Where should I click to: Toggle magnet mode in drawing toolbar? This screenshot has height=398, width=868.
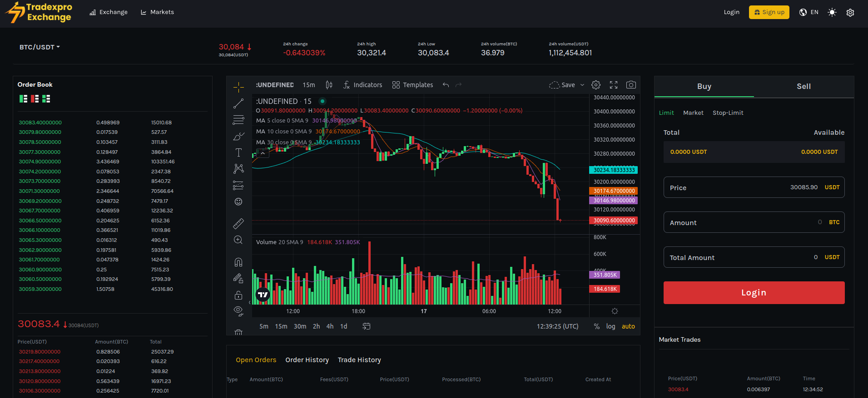click(x=238, y=262)
